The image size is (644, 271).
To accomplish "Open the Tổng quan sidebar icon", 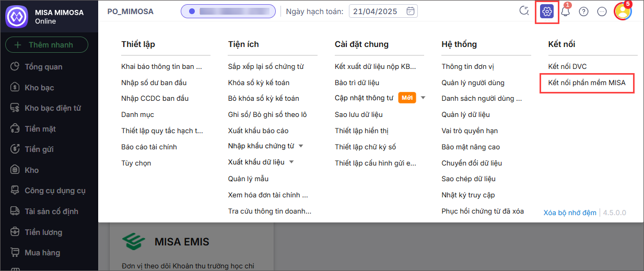I will (15, 66).
